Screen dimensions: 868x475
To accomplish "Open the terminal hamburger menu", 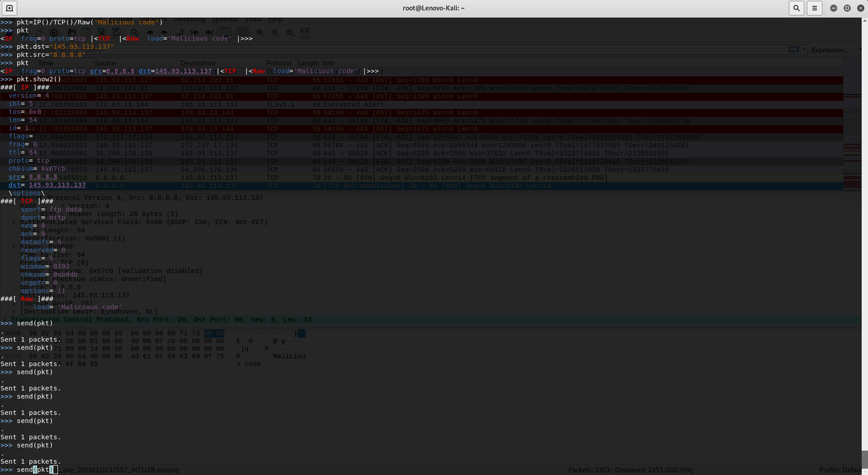I will tap(814, 8).
